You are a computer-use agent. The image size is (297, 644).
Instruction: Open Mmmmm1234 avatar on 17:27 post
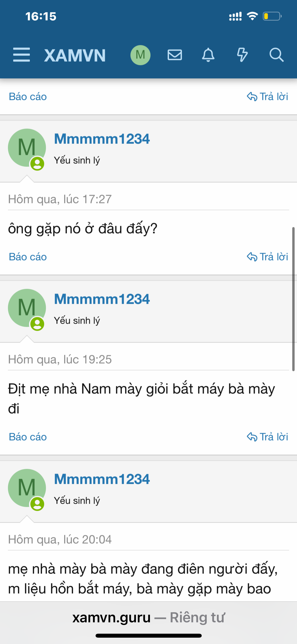tap(27, 148)
